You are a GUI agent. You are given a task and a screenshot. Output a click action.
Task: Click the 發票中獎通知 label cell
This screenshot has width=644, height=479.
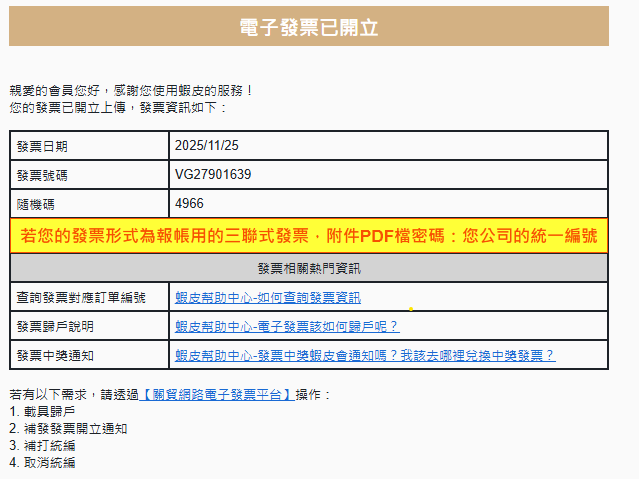pos(55,356)
